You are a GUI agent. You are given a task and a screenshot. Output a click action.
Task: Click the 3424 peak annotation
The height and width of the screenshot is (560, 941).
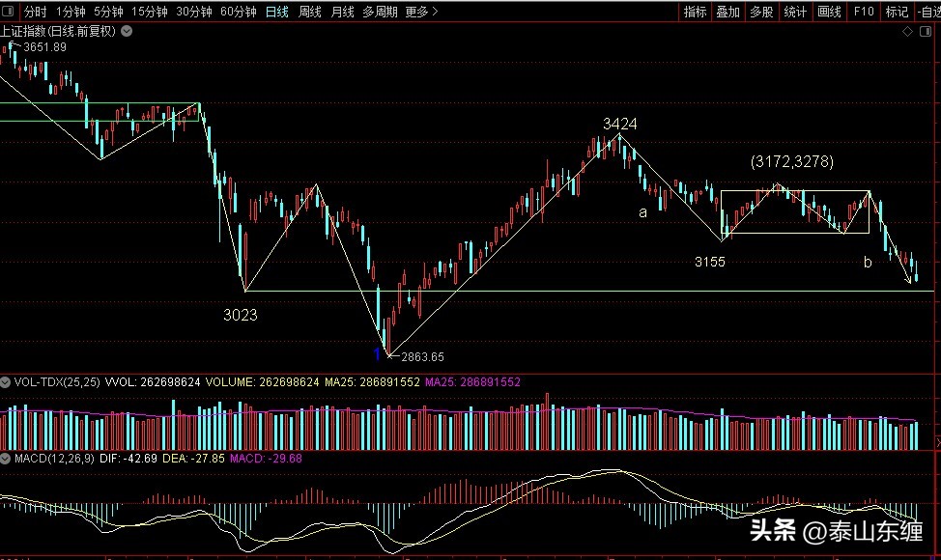click(x=620, y=124)
